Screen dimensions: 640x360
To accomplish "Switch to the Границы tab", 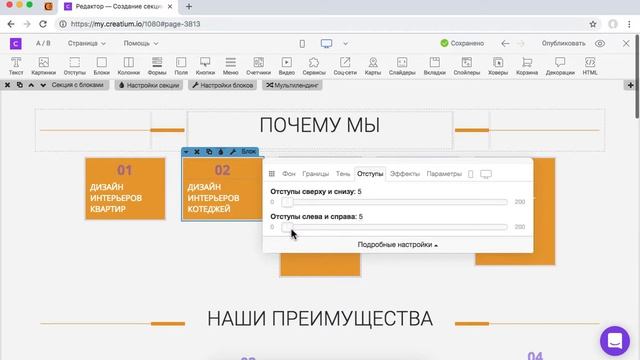I will (316, 174).
